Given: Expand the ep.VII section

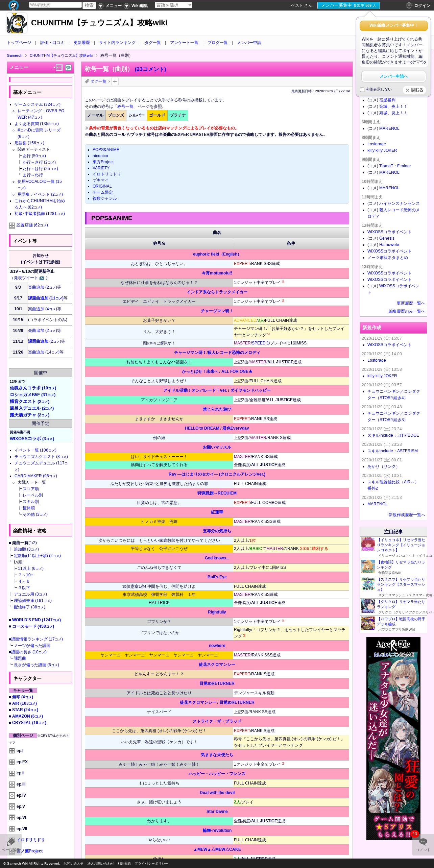Looking at the screenshot, I should tap(12, 829).
